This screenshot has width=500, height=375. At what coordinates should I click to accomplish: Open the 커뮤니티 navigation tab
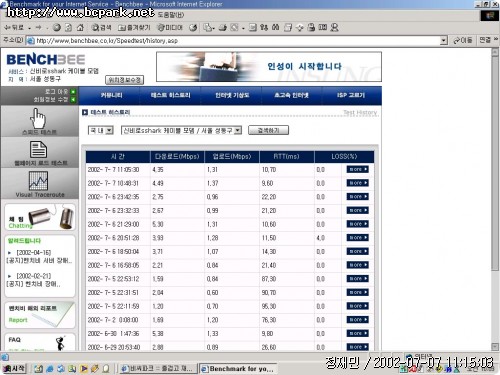(x=111, y=95)
